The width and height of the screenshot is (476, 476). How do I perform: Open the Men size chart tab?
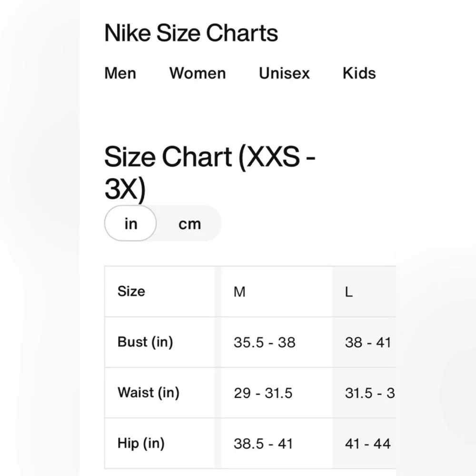(x=120, y=73)
